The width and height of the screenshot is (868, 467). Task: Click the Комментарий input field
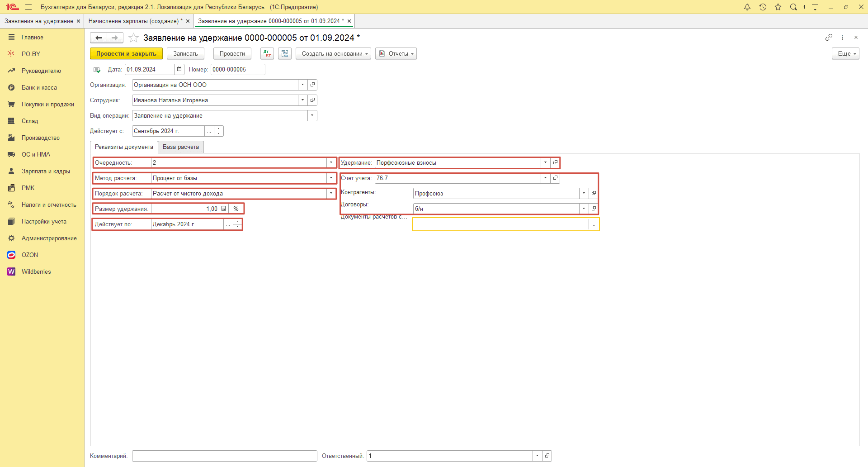tap(225, 456)
